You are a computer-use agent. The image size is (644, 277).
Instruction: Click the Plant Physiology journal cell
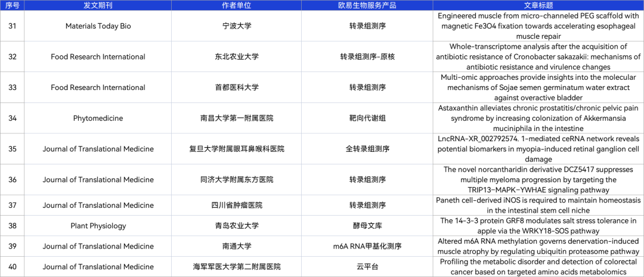click(x=98, y=226)
